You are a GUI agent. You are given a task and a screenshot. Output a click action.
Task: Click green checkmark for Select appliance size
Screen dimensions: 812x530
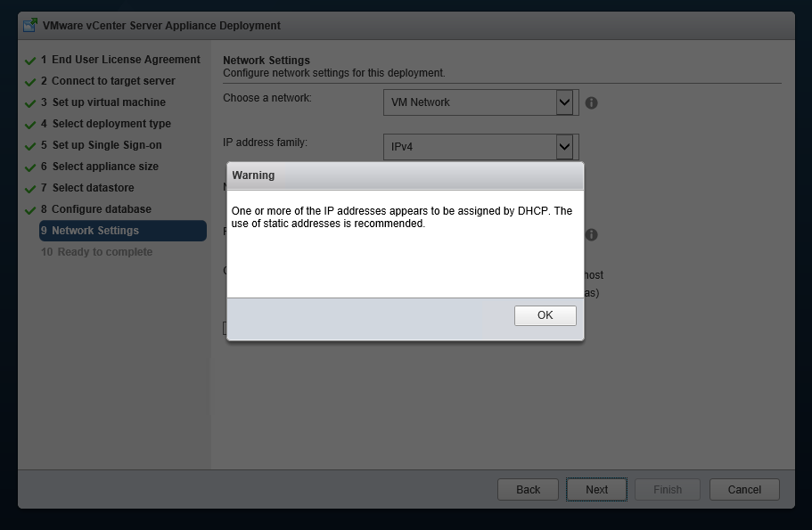pos(30,167)
